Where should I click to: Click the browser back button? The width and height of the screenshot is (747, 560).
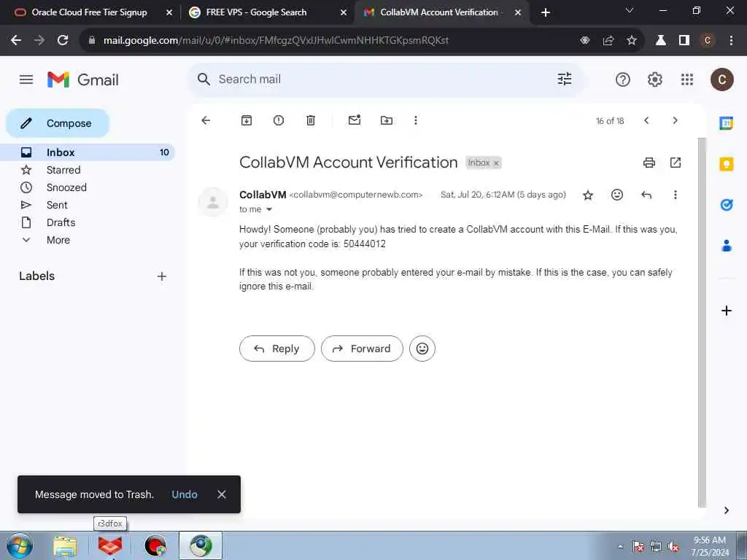[16, 41]
